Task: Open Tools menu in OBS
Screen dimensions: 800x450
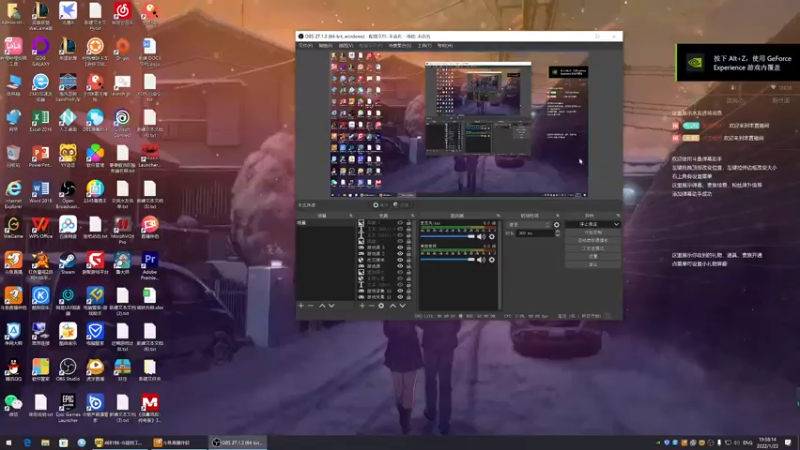Action: tap(424, 45)
